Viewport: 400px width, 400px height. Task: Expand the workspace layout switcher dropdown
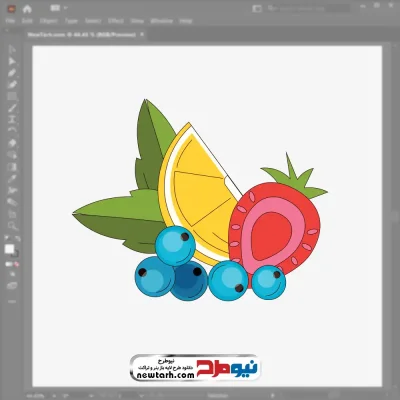(x=59, y=8)
